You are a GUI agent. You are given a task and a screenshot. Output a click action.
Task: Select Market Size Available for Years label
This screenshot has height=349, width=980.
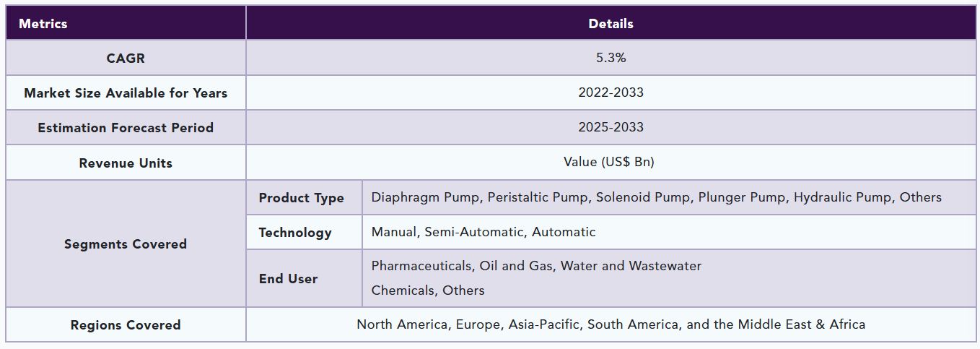[126, 93]
